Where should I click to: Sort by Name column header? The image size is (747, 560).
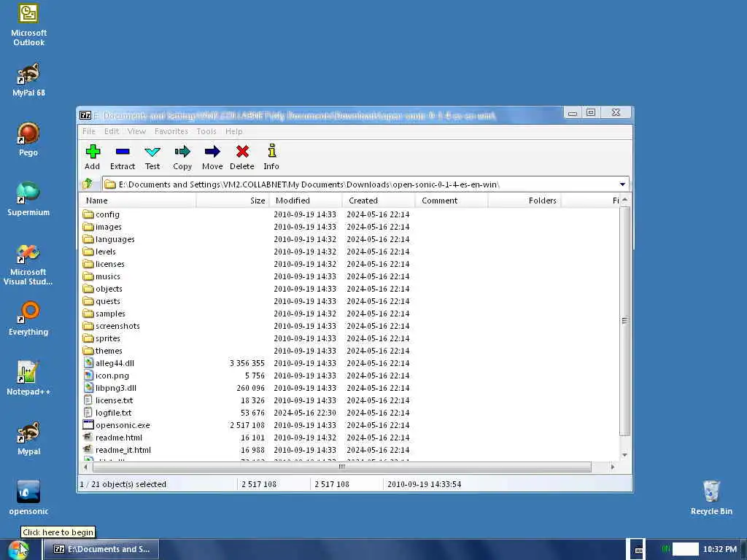pyautogui.click(x=137, y=201)
